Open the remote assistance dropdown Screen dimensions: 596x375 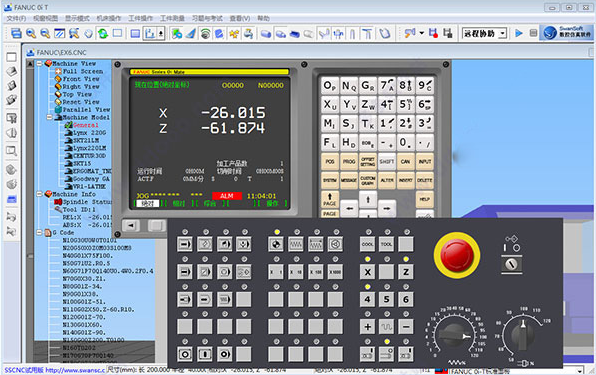click(503, 33)
